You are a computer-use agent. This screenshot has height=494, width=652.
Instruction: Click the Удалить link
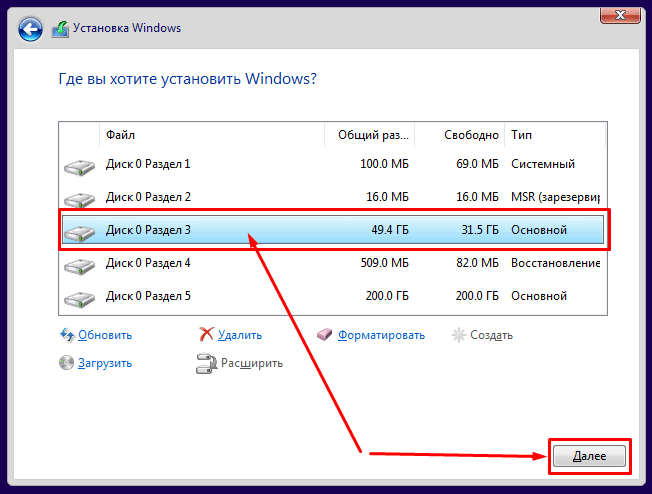[x=240, y=335]
